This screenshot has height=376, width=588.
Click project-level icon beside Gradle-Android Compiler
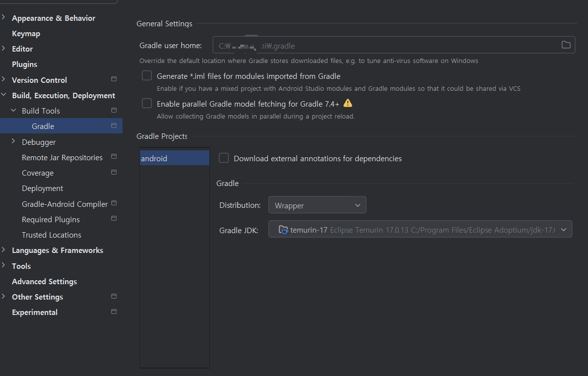[x=114, y=203]
